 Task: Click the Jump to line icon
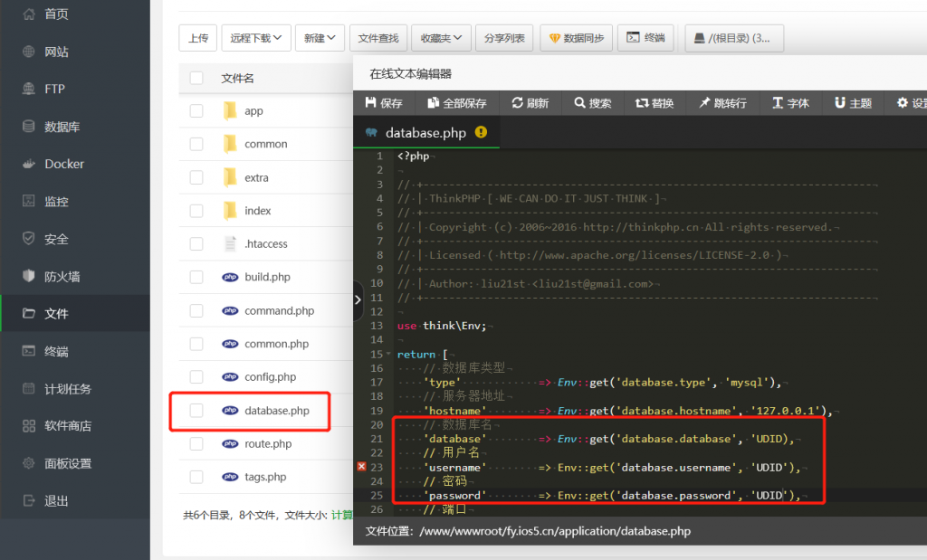(x=704, y=103)
